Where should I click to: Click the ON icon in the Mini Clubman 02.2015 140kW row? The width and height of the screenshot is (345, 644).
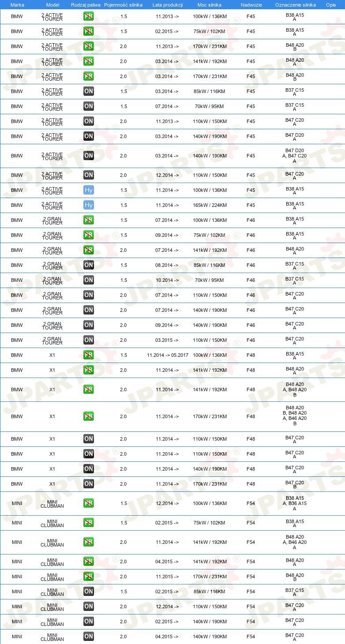click(89, 622)
